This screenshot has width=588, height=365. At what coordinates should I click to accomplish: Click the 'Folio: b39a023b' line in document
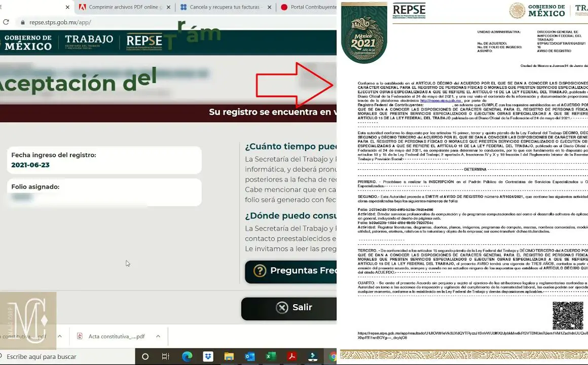coord(395,223)
